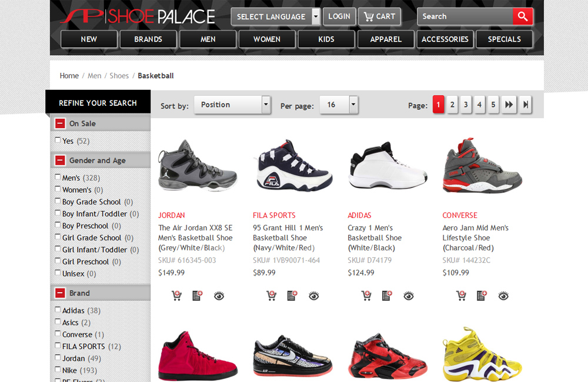Jump to last page icon
Viewport: 588px width, 382px height.
point(526,105)
